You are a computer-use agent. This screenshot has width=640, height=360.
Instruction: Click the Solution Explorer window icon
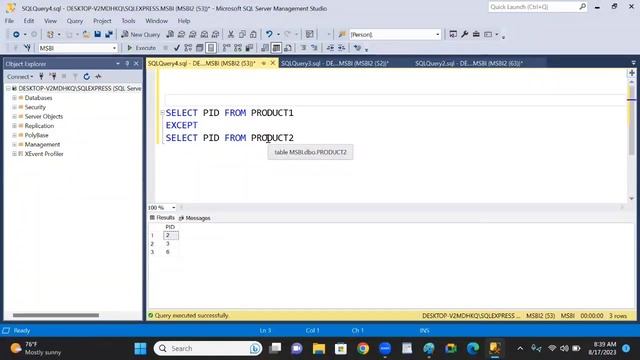[x=453, y=35]
